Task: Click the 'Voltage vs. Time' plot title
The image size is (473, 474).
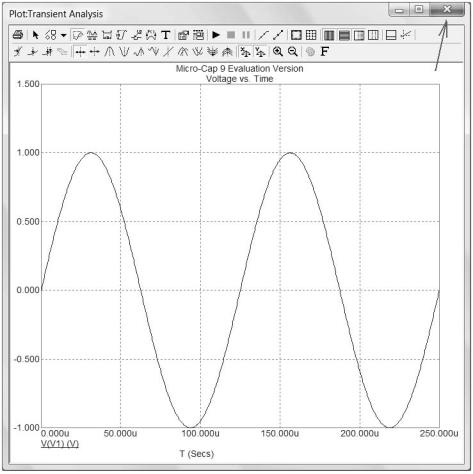Action: click(239, 79)
